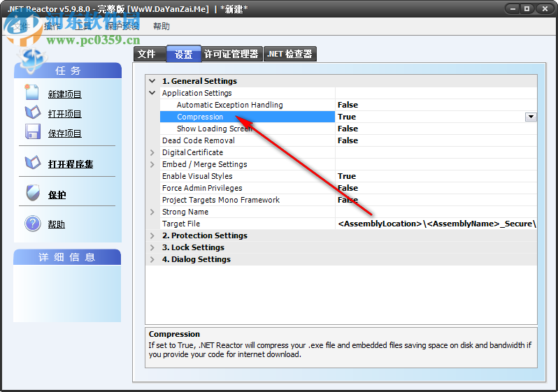Open the 操作 menu
558x392 pixels.
pos(52,26)
